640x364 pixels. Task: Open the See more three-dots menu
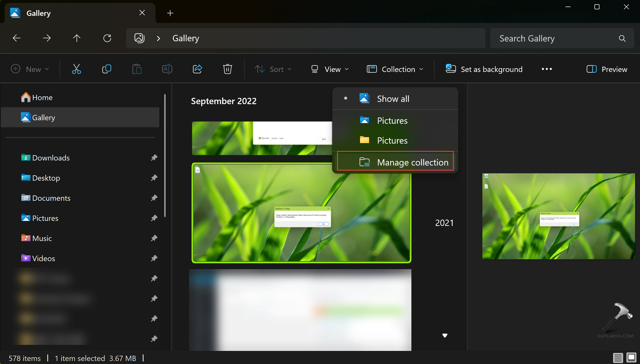click(x=547, y=69)
